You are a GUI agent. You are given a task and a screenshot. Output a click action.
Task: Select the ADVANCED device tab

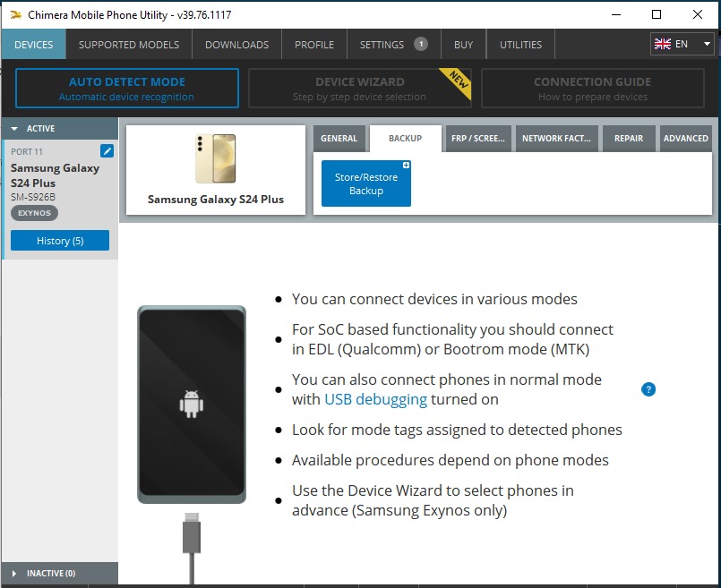coord(685,138)
